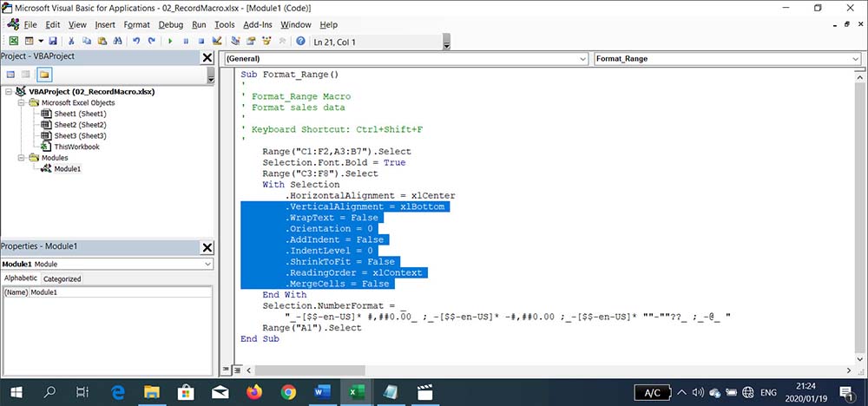Click Full Module View button at code bottom
Screen dimensions: 868x406
pos(236,370)
